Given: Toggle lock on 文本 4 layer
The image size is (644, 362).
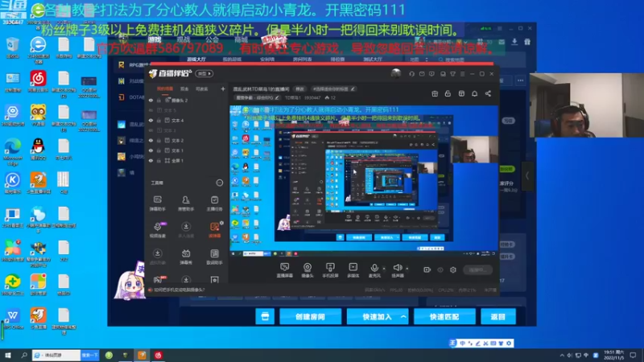Looking at the screenshot, I should coord(159,120).
